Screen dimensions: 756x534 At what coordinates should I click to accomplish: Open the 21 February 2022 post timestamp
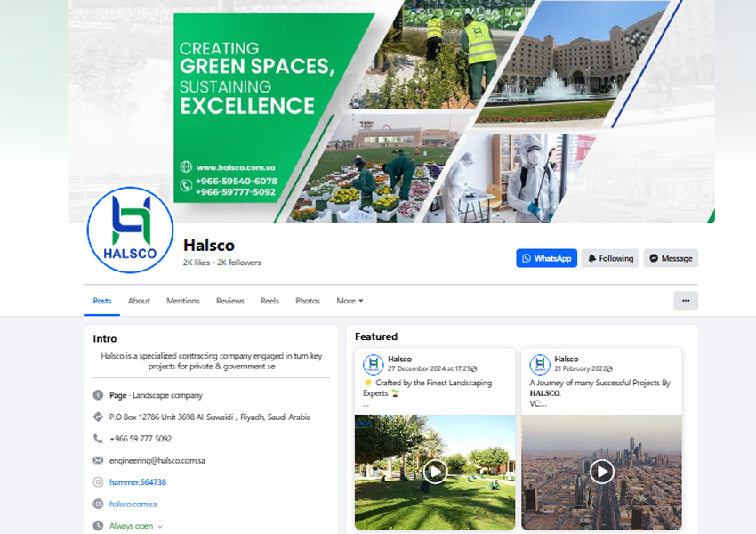(x=581, y=368)
